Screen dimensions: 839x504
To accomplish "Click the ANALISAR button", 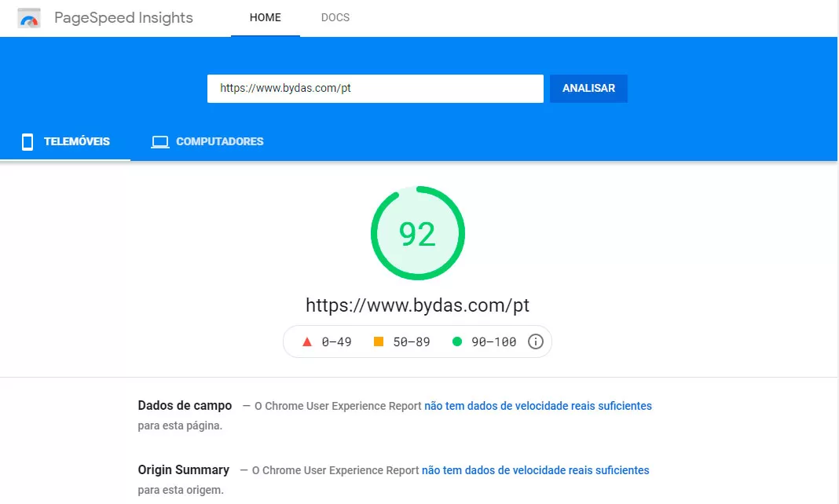I will point(588,88).
